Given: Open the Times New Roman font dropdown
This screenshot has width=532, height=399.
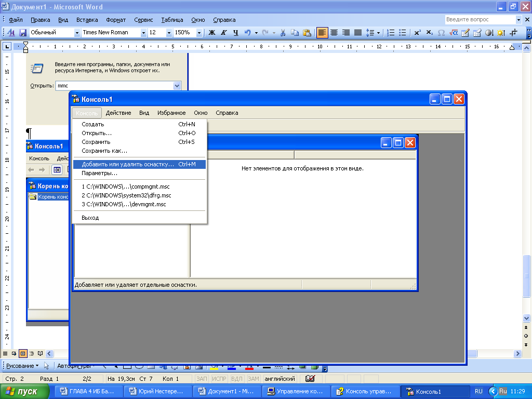Looking at the screenshot, I should 143,33.
